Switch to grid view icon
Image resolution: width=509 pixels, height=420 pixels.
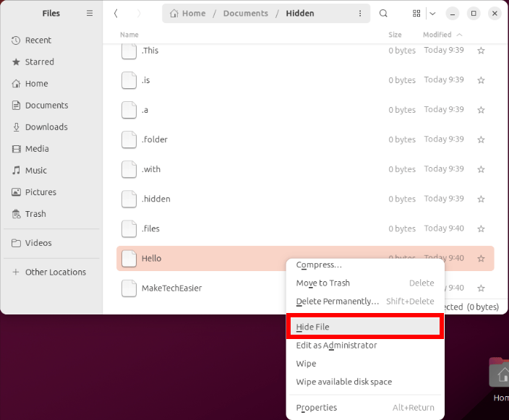pos(416,13)
